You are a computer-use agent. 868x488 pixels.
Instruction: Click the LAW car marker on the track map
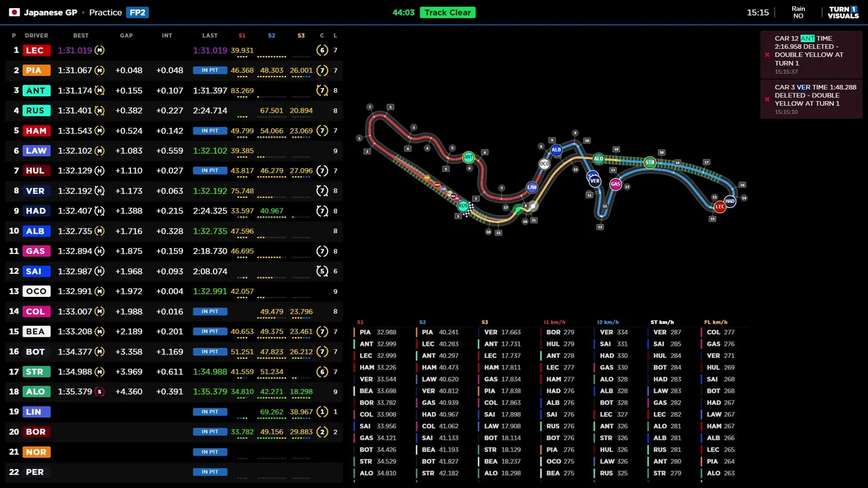[x=532, y=187]
